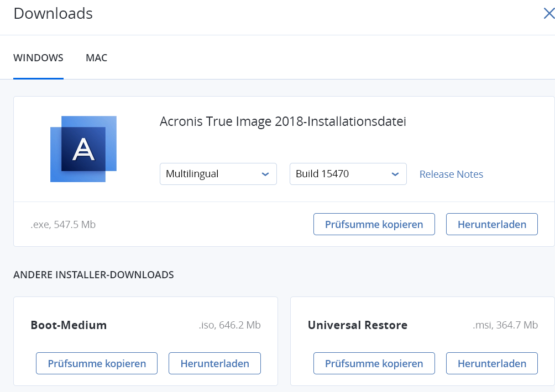Click the 'ANDERE INSTALLER-DOWNLOADS' section heading
Image resolution: width=555 pixels, height=392 pixels.
click(x=93, y=274)
